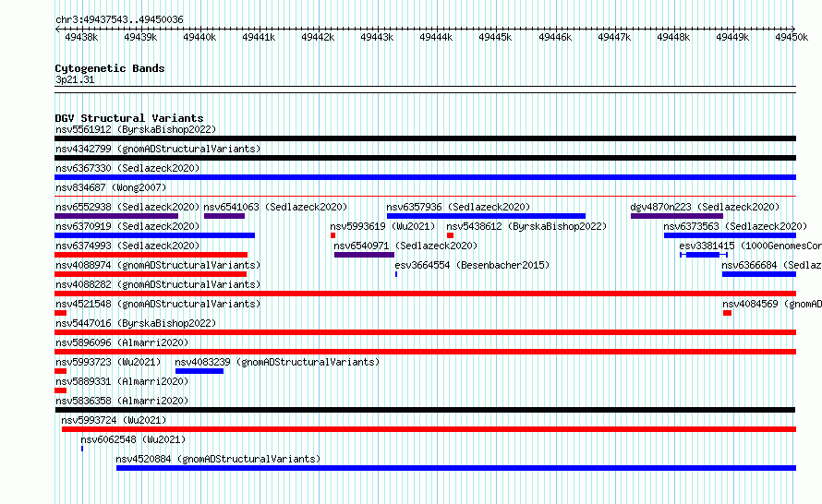Open nsv4083239 (gnomADStructuralVariants) label
Screen dimensions: 822x504
tap(277, 362)
